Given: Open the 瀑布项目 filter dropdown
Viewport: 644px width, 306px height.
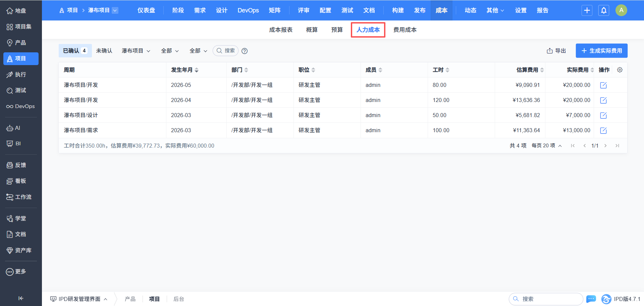Looking at the screenshot, I should pos(136,51).
